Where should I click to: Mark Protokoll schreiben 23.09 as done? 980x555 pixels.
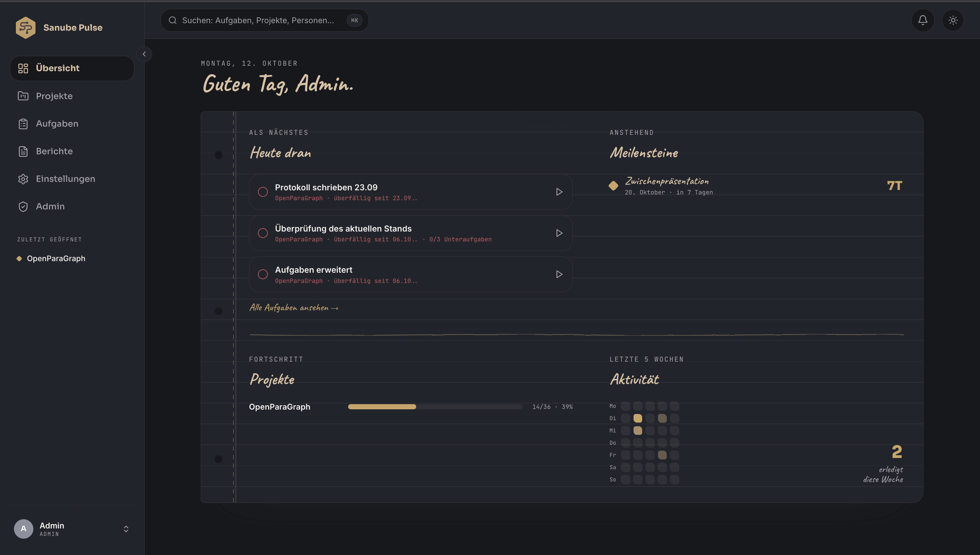coord(263,192)
